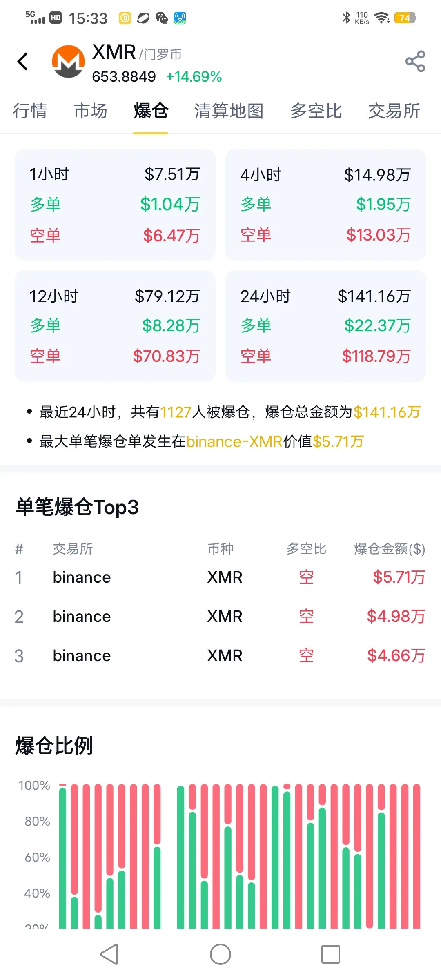Tap the 24小时 liquidation card
This screenshot has height=980, width=441.
[326, 326]
